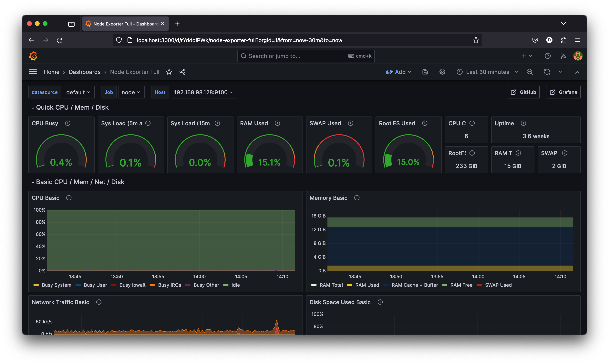The height and width of the screenshot is (364, 609).
Task: Open the Host variable dropdown
Action: (203, 92)
